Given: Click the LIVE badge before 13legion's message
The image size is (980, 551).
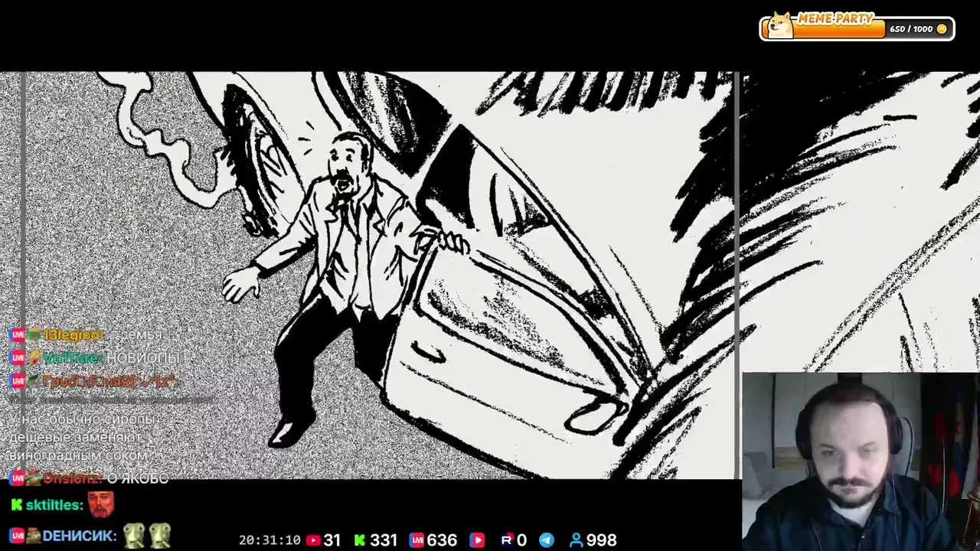Looking at the screenshot, I should click(x=18, y=335).
